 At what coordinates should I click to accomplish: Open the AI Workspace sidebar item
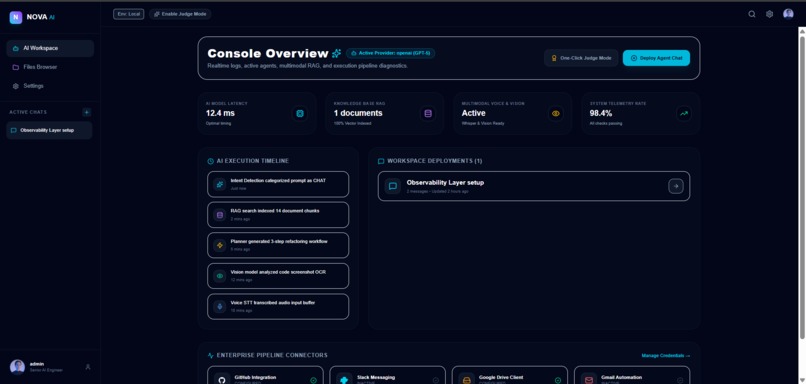click(50, 48)
